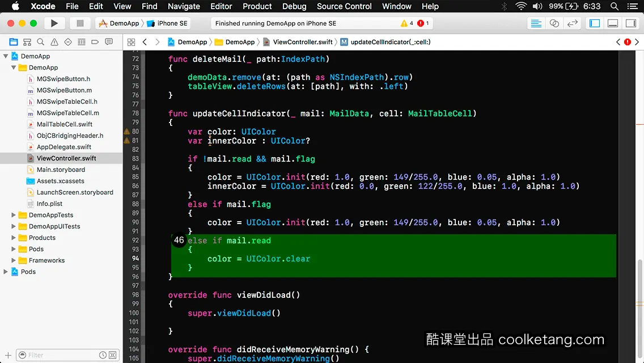Toggle the Utilities pane visibility
644x363 pixels.
point(630,23)
